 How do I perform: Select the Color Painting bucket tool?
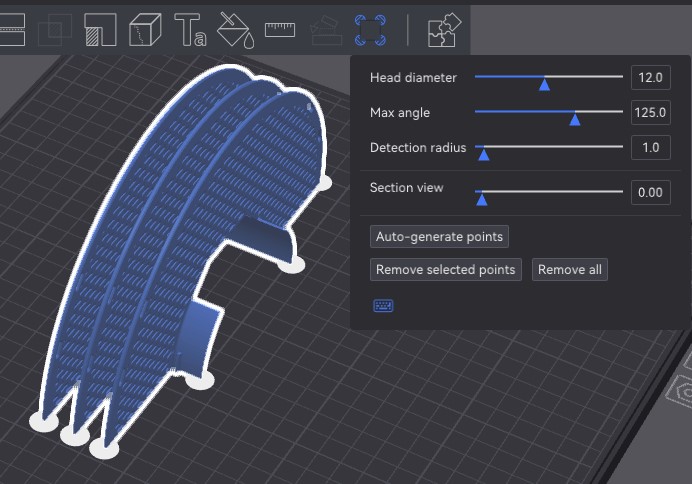(235, 30)
